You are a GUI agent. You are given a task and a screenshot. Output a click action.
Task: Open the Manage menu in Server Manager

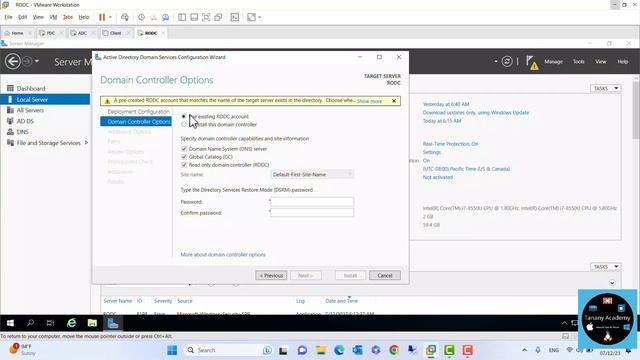click(553, 62)
